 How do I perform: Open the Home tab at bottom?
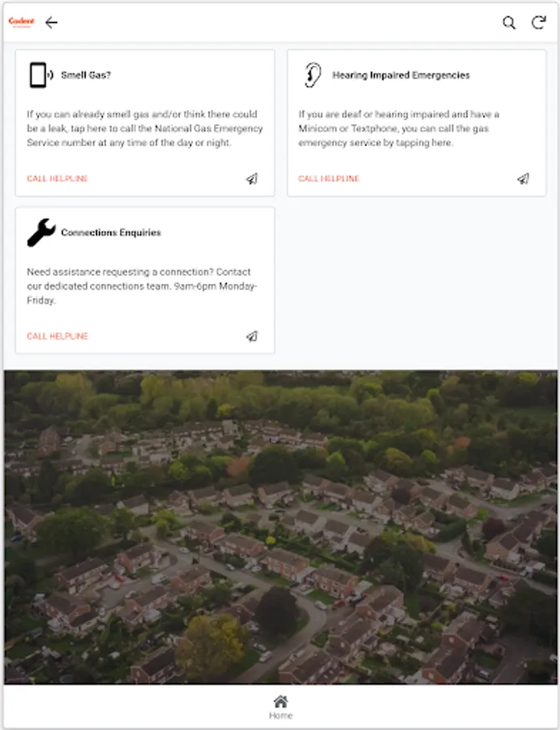coord(280,707)
